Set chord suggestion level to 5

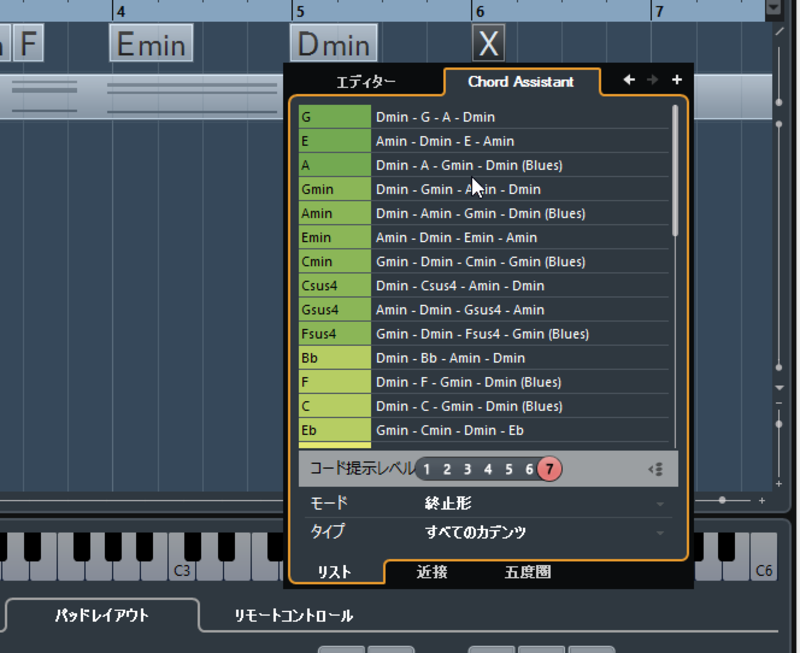coord(509,469)
